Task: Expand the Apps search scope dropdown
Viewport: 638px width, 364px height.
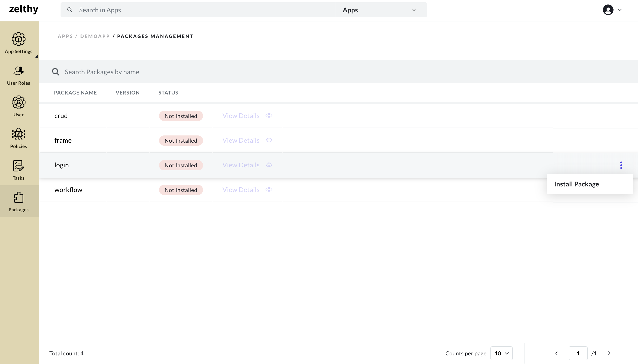Action: coord(381,10)
